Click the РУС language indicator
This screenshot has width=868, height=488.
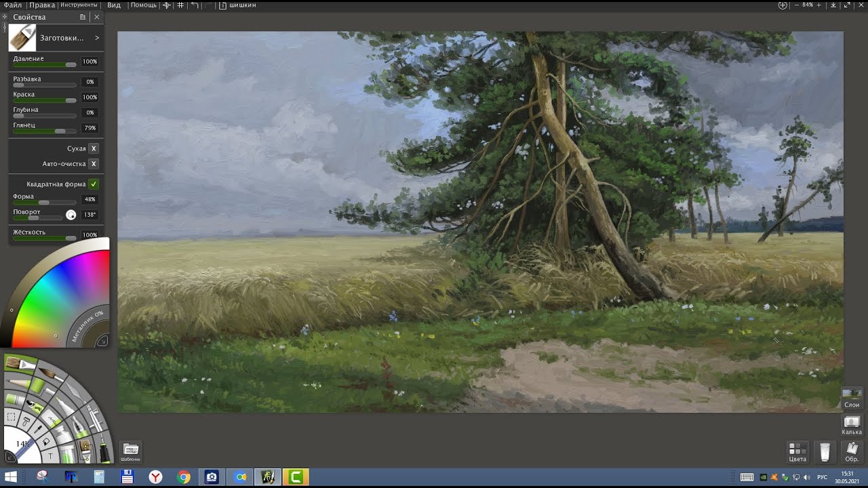(x=822, y=477)
